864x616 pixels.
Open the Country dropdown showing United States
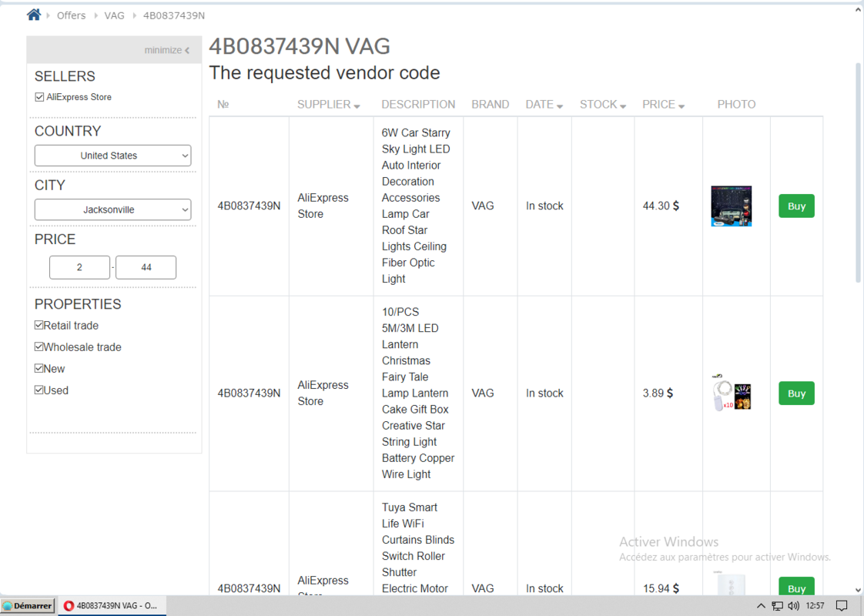coord(112,156)
